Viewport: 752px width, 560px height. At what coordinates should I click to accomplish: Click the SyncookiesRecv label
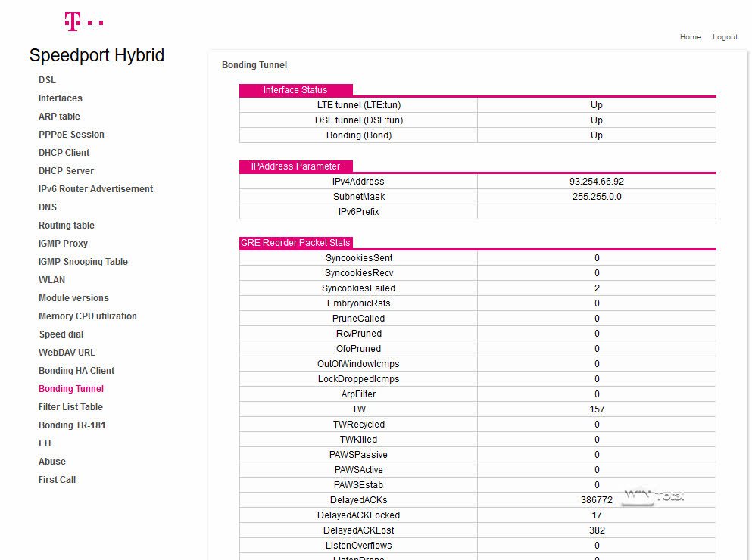click(x=359, y=273)
